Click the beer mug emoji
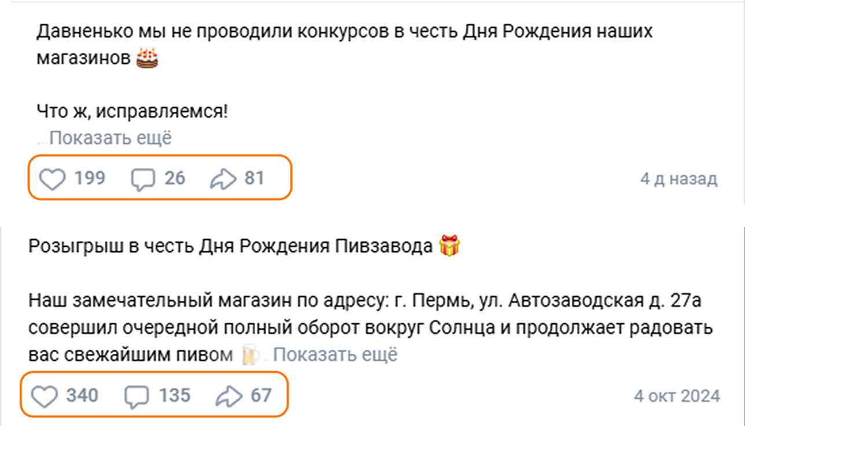 tap(249, 354)
